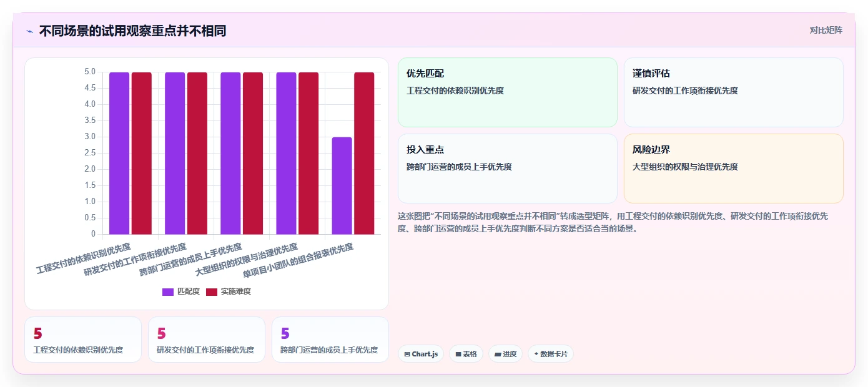Click the description paragraph starting 这张图把
868x387 pixels.
click(x=613, y=222)
